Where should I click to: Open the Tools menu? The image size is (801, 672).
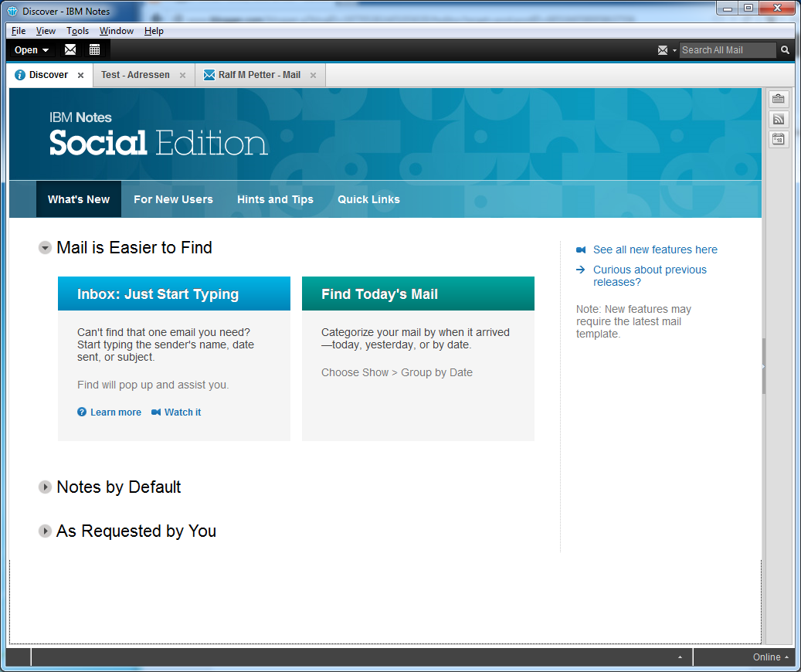pos(77,31)
